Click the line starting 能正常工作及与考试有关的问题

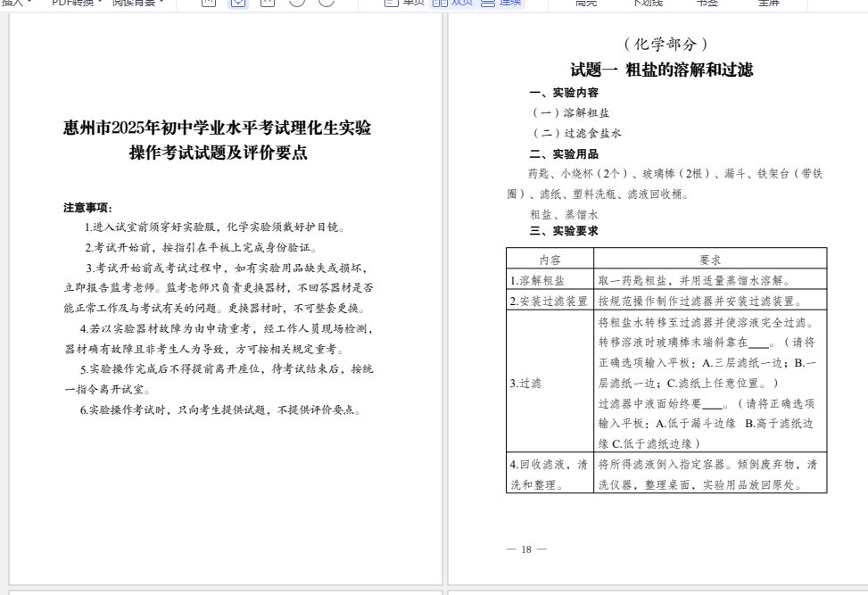(214, 309)
